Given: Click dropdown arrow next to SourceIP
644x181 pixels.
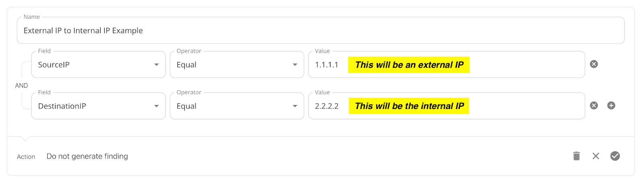Looking at the screenshot, I should pos(157,65).
